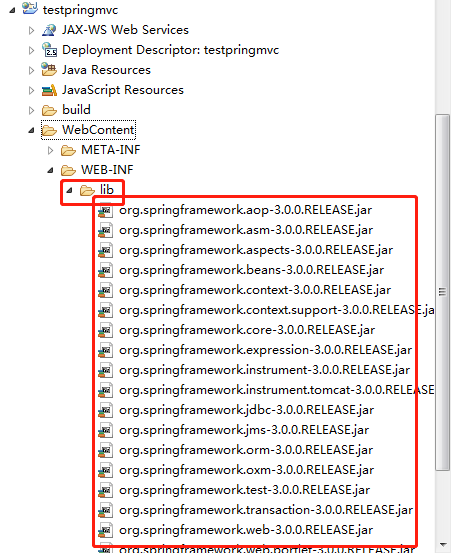Image resolution: width=451 pixels, height=553 pixels.
Task: Click the vertical scrollbar thumb
Action: (x=442, y=292)
